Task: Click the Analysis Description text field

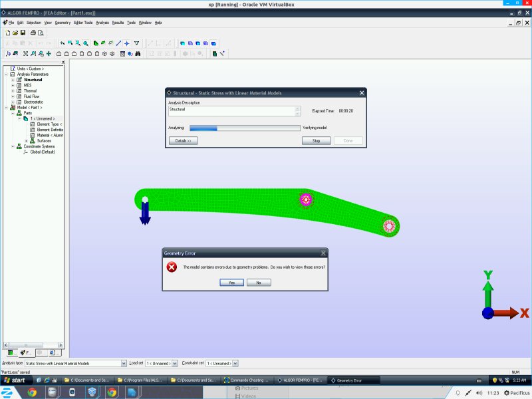Action: pyautogui.click(x=235, y=111)
